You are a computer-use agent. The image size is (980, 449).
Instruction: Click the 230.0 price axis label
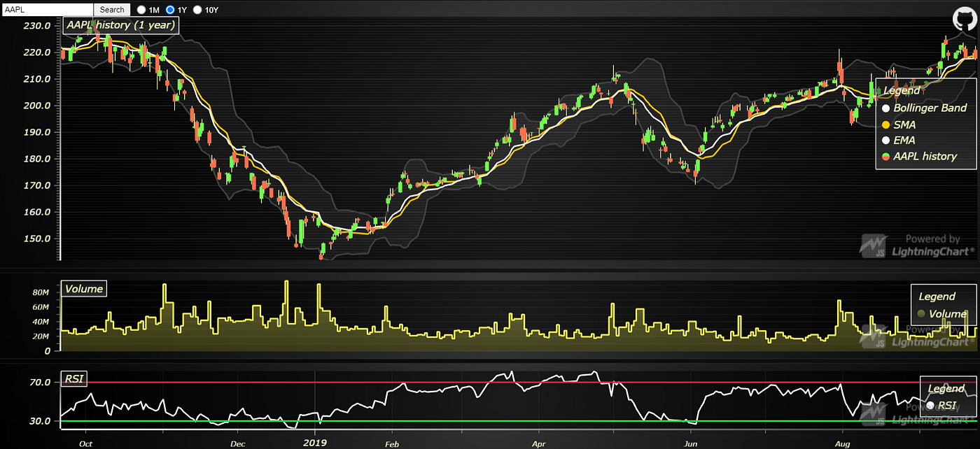(x=36, y=25)
